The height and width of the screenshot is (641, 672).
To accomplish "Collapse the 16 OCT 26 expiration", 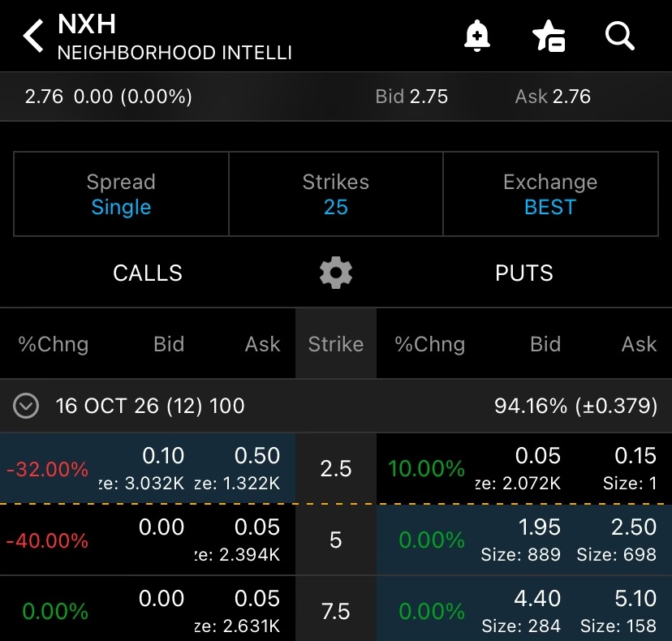I will point(26,406).
